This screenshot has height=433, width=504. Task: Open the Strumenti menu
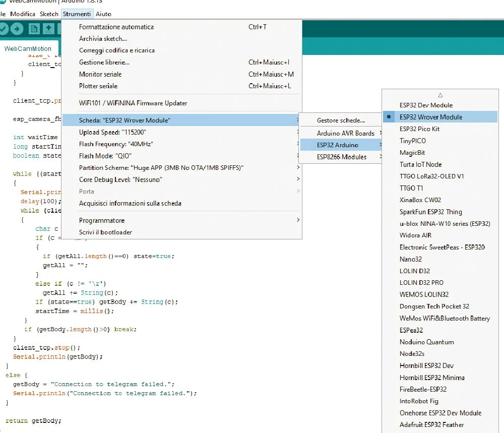(x=77, y=14)
